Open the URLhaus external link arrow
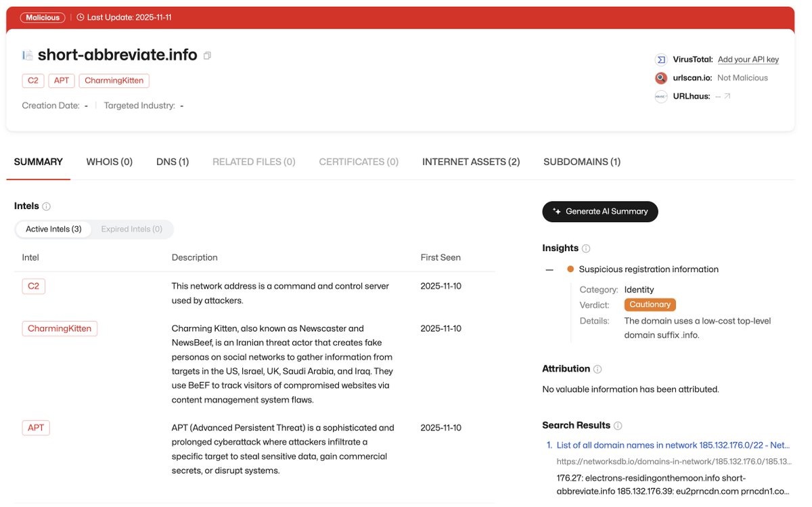 point(727,96)
